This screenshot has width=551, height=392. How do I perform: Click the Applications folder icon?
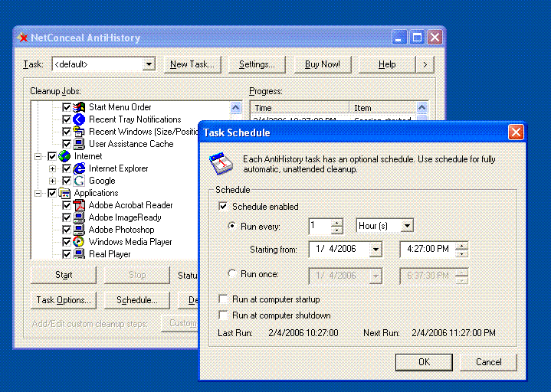pyautogui.click(x=64, y=193)
